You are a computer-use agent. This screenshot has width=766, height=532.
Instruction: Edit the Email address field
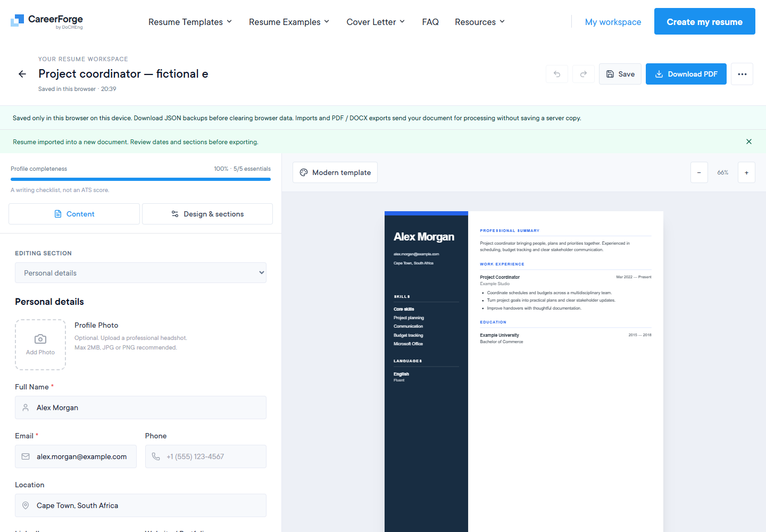click(76, 456)
